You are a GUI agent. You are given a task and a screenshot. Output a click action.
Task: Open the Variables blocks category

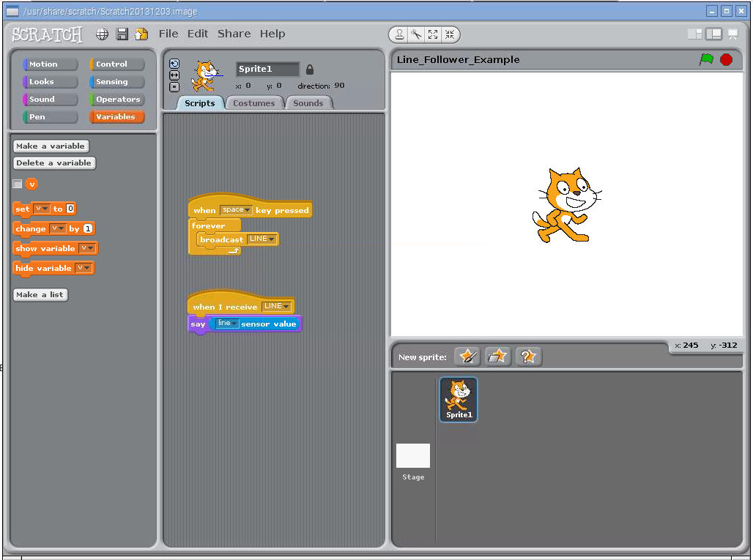pos(116,116)
